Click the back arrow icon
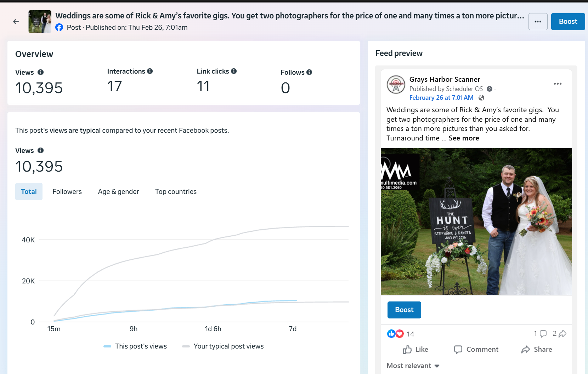Image resolution: width=588 pixels, height=374 pixels. click(x=16, y=22)
